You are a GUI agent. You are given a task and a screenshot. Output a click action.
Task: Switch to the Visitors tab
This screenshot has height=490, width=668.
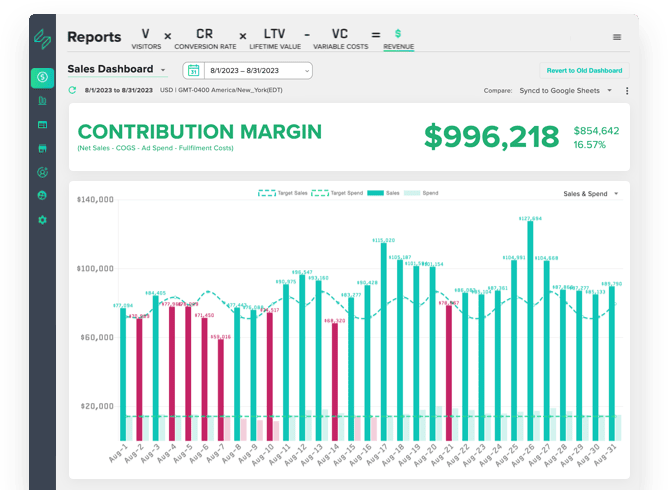pyautogui.click(x=146, y=39)
